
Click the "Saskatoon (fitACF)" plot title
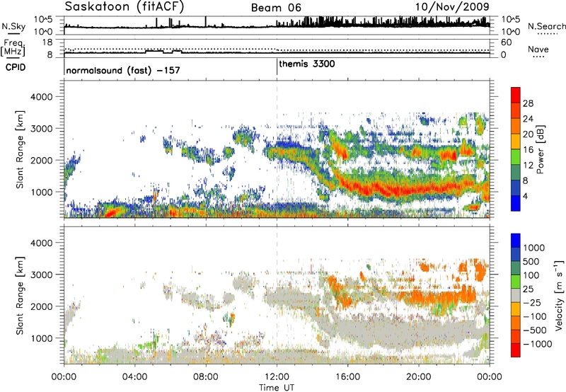point(125,7)
